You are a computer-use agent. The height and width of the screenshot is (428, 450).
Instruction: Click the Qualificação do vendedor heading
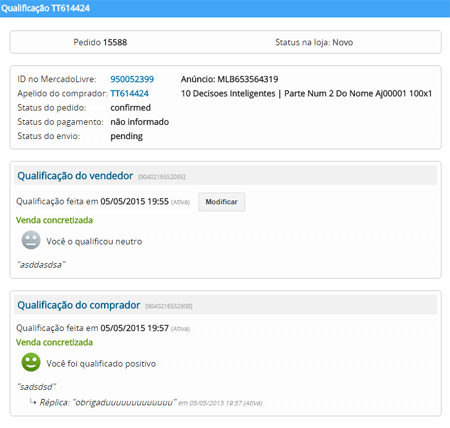point(75,176)
